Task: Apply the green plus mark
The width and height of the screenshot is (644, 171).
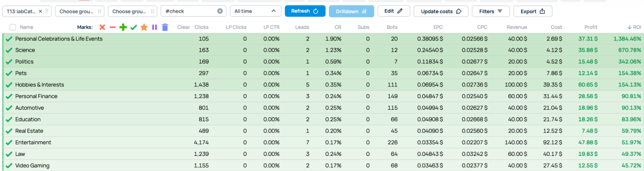Action: [123, 27]
